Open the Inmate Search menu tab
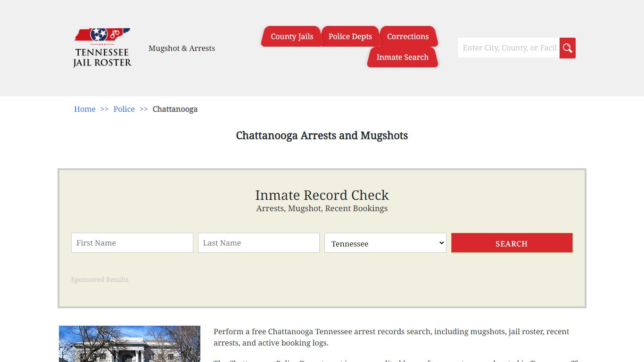The image size is (644, 362). pos(403,57)
